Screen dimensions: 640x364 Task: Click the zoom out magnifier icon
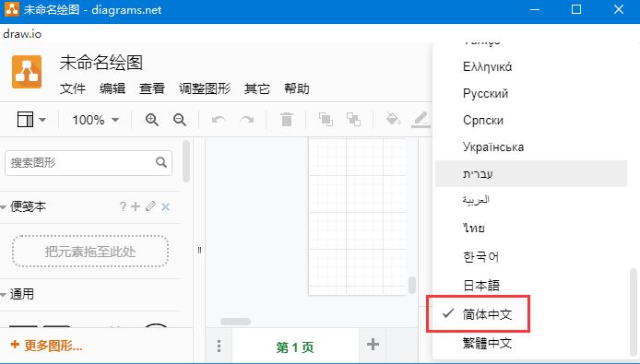click(180, 120)
